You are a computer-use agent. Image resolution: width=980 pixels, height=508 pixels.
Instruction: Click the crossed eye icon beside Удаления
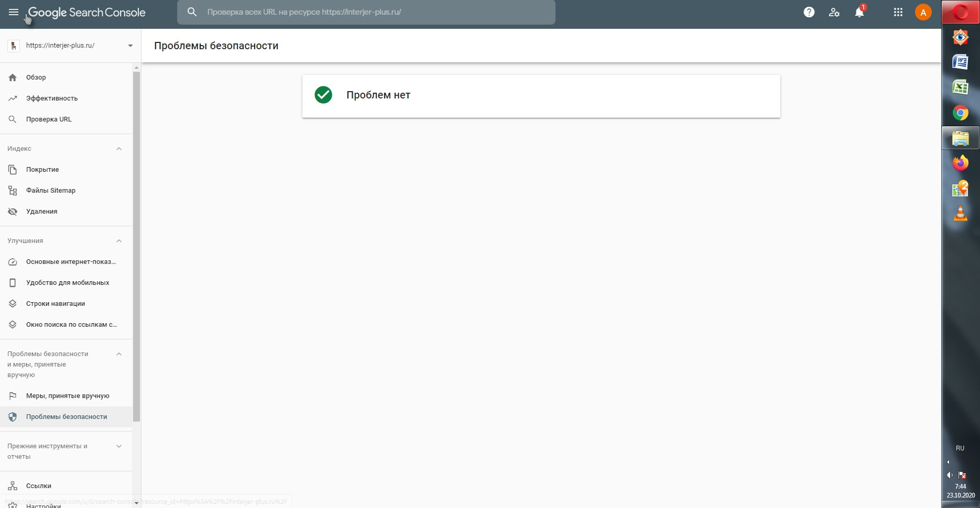tap(13, 212)
